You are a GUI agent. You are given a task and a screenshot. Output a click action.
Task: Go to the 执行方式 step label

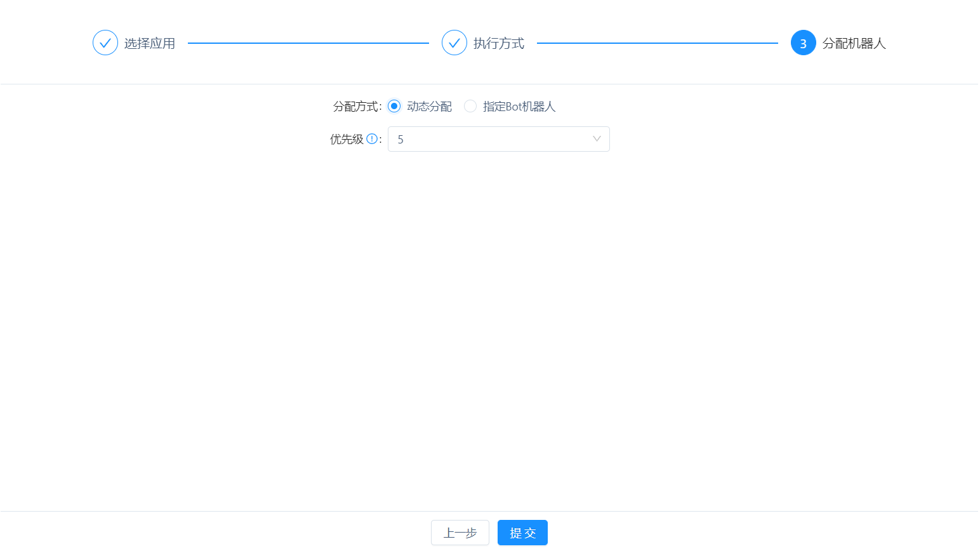(x=499, y=43)
